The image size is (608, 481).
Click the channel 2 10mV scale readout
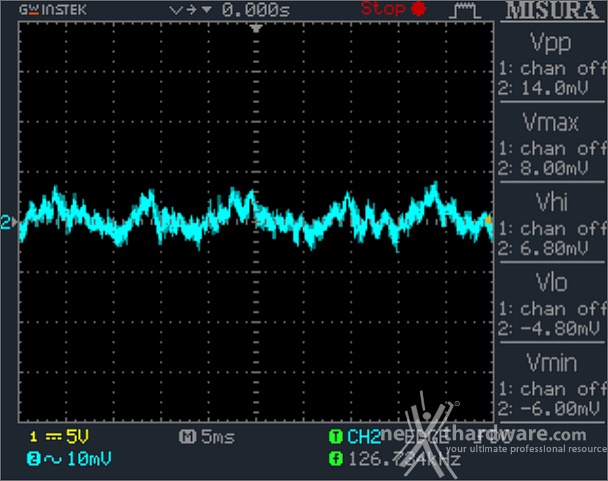pos(89,459)
